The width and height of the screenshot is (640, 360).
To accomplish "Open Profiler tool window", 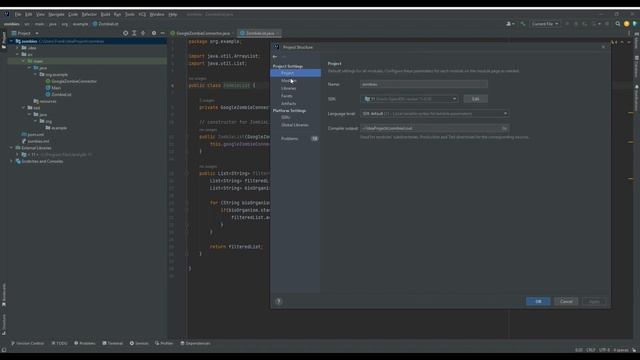I will click(x=164, y=343).
